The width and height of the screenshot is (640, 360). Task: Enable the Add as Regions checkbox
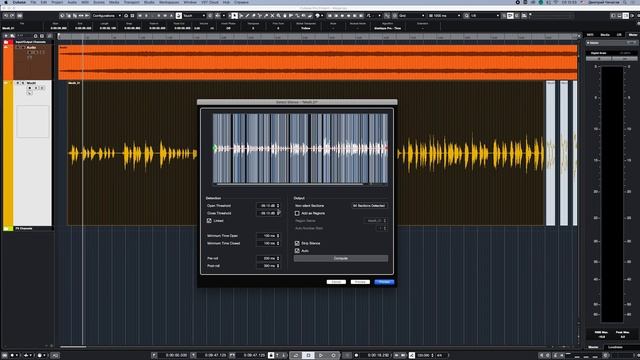pos(297,213)
